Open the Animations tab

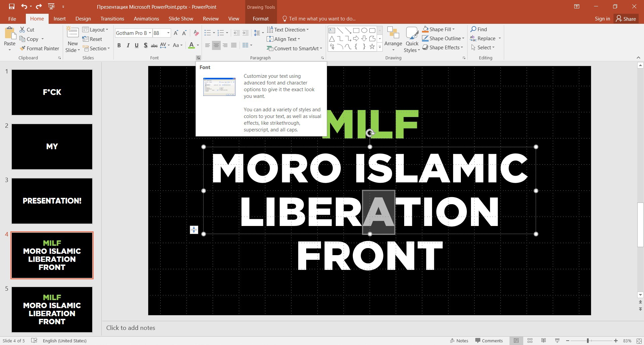[146, 19]
